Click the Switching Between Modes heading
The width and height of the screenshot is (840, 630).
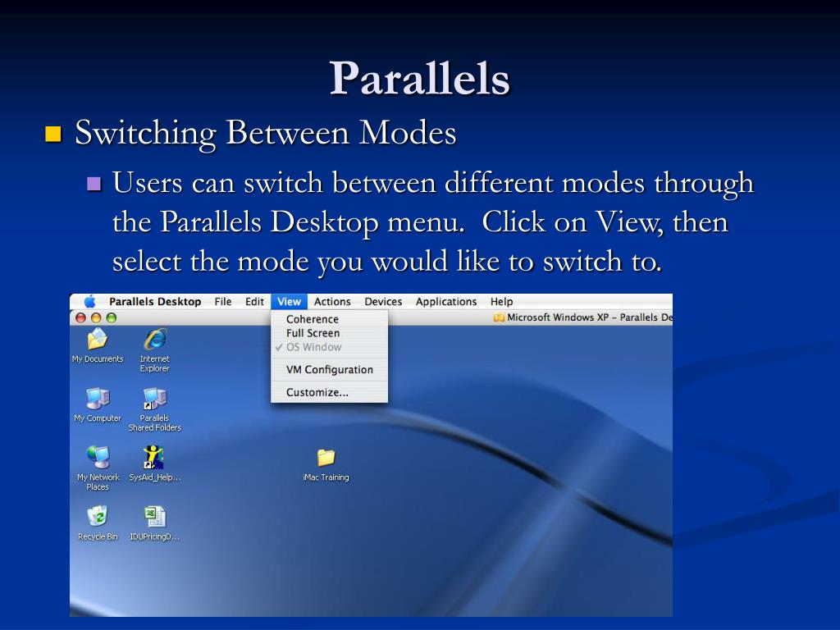coord(266,132)
